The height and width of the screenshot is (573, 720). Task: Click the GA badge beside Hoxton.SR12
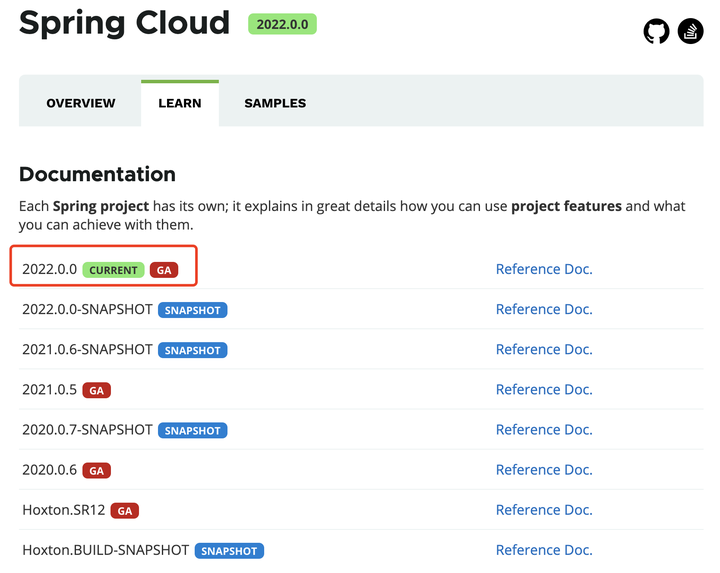tap(124, 510)
